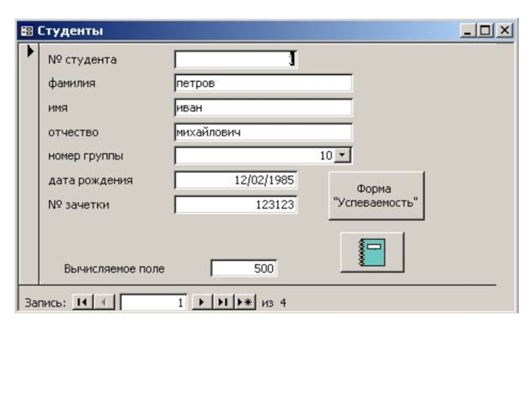
Task: Click the record number box showing 1
Action: [x=154, y=302]
